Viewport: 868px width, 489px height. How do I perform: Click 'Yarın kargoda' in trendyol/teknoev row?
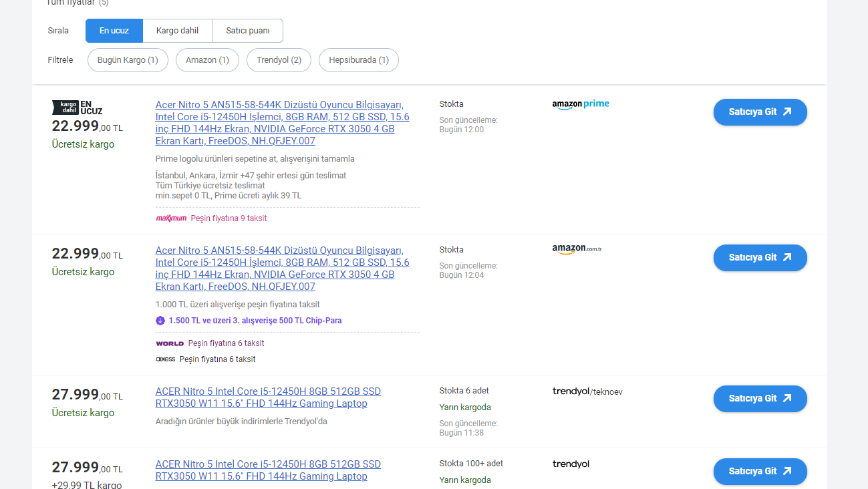click(465, 407)
